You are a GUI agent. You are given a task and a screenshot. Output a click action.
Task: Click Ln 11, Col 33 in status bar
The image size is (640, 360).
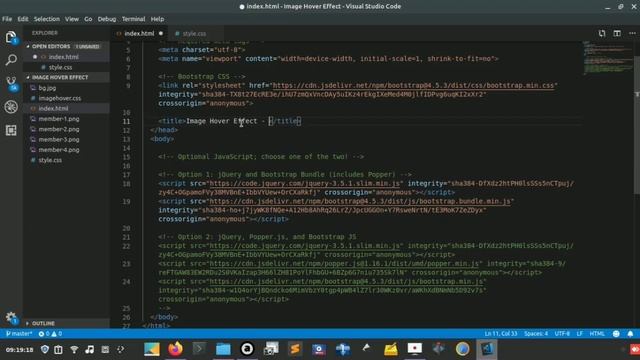tap(501, 334)
